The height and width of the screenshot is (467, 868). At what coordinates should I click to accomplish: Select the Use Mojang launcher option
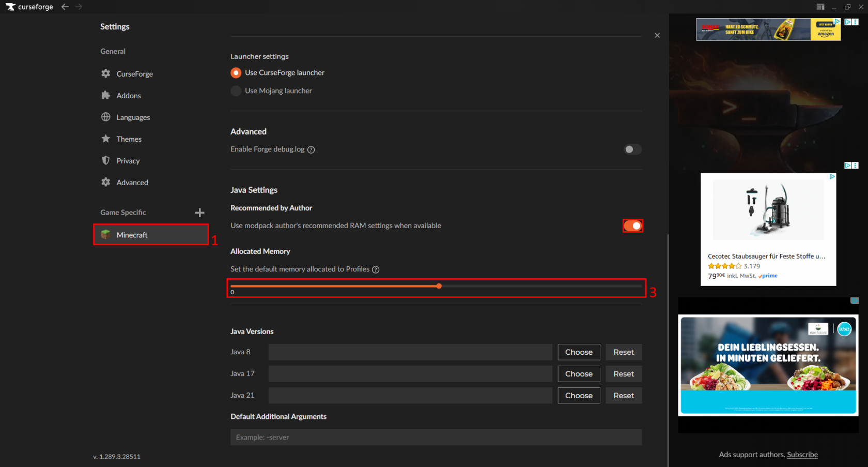[x=236, y=91]
